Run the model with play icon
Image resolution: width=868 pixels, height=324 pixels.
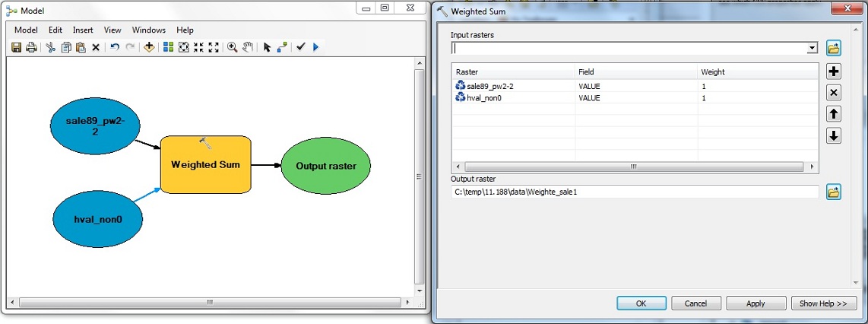(315, 47)
